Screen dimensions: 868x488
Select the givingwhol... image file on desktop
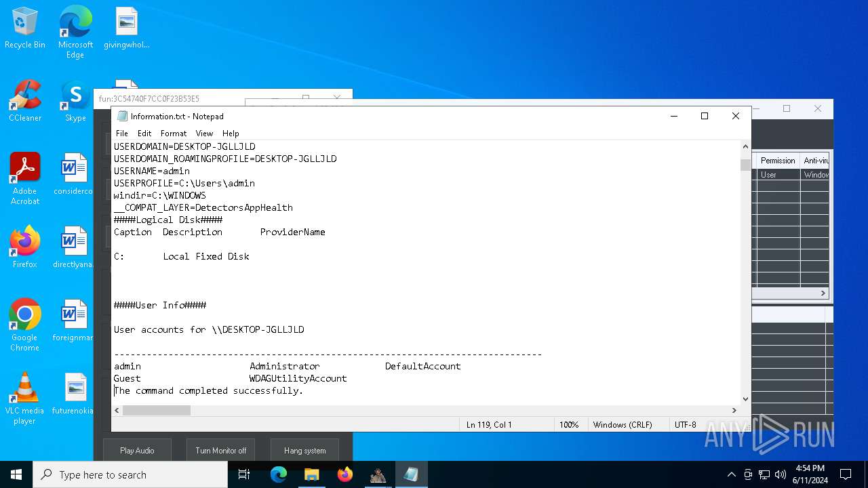tap(127, 28)
